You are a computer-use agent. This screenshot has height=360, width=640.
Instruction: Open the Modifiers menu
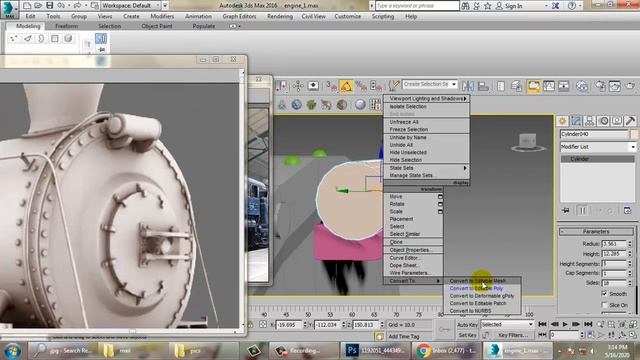(x=162, y=16)
